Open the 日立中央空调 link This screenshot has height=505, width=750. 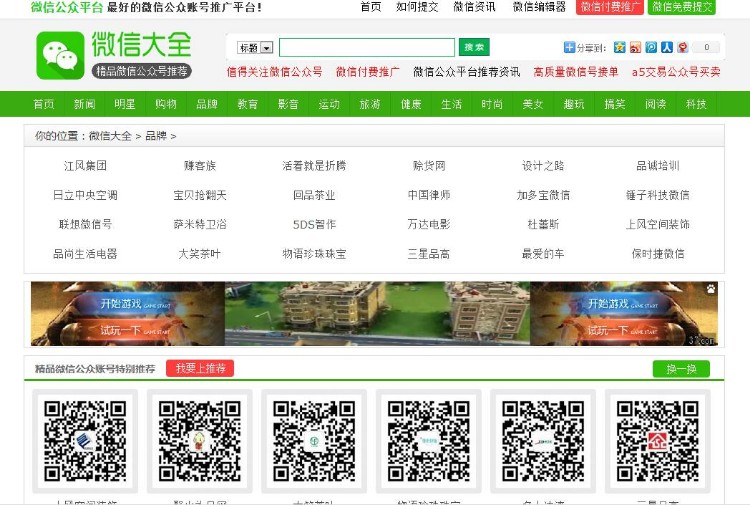85,195
